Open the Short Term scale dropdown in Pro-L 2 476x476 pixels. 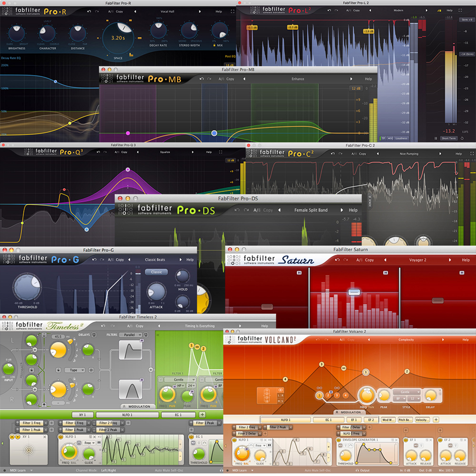449,138
